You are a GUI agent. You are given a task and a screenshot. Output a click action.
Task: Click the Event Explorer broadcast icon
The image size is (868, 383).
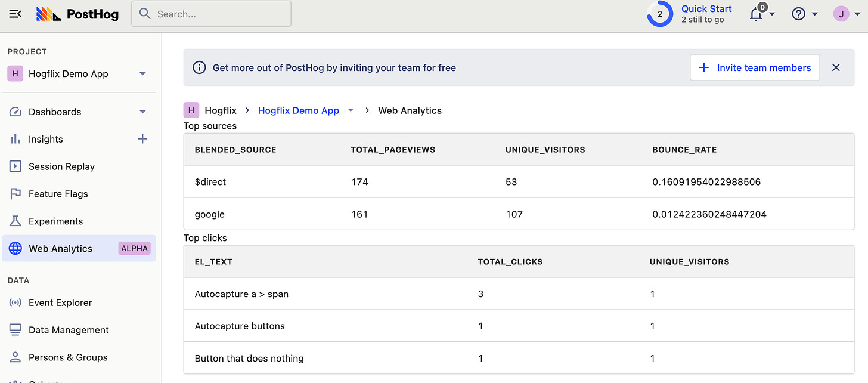point(16,302)
